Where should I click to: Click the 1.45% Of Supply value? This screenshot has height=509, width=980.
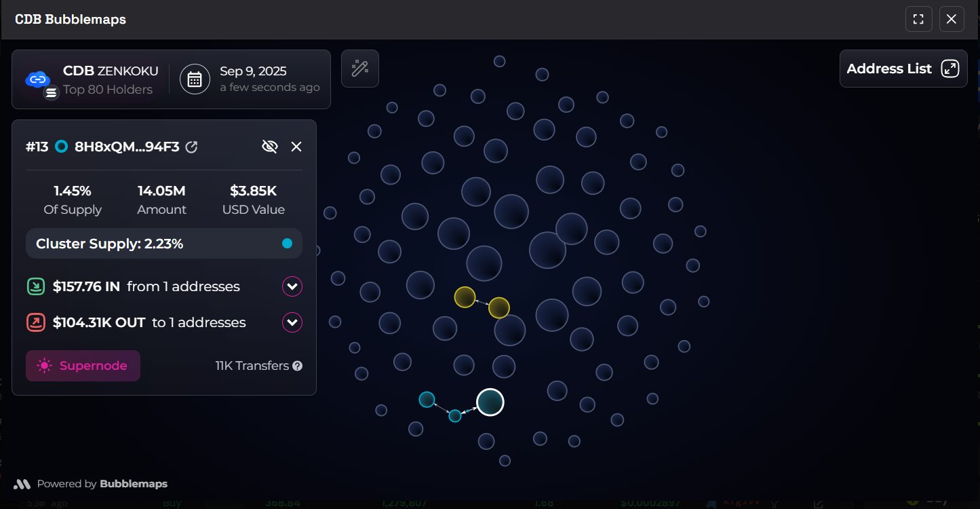[73, 191]
